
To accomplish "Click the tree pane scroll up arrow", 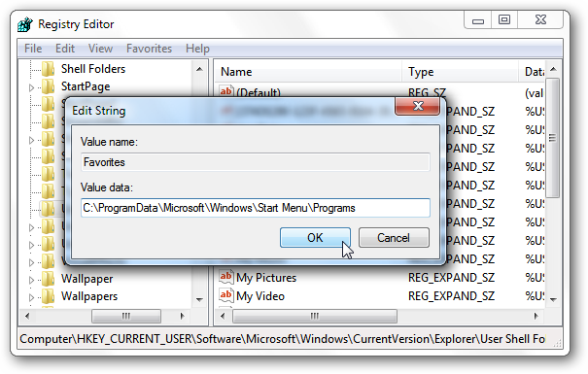I will point(199,69).
